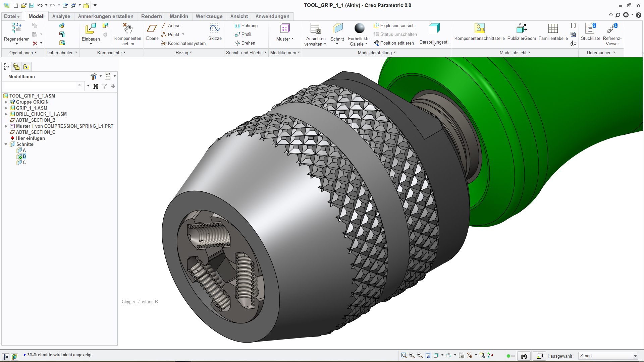The image size is (644, 362).
Task: Click Position editieren
Action: [x=394, y=43]
